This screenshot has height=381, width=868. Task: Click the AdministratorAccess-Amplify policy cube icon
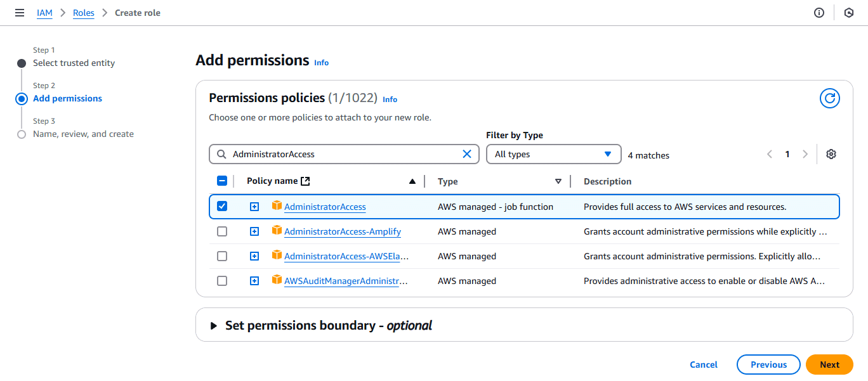[x=277, y=230]
